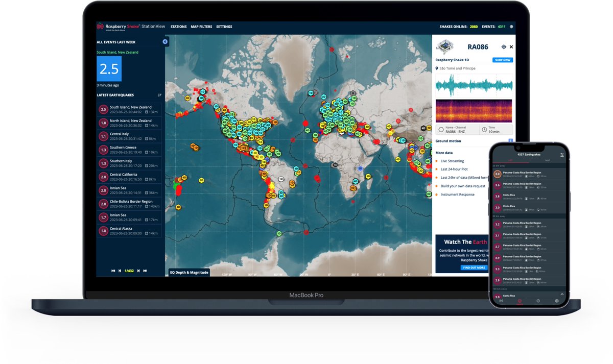Select 3.2 Panama-Costa Rica quake on phone
This screenshot has height=364, width=613.
[x=529, y=225]
